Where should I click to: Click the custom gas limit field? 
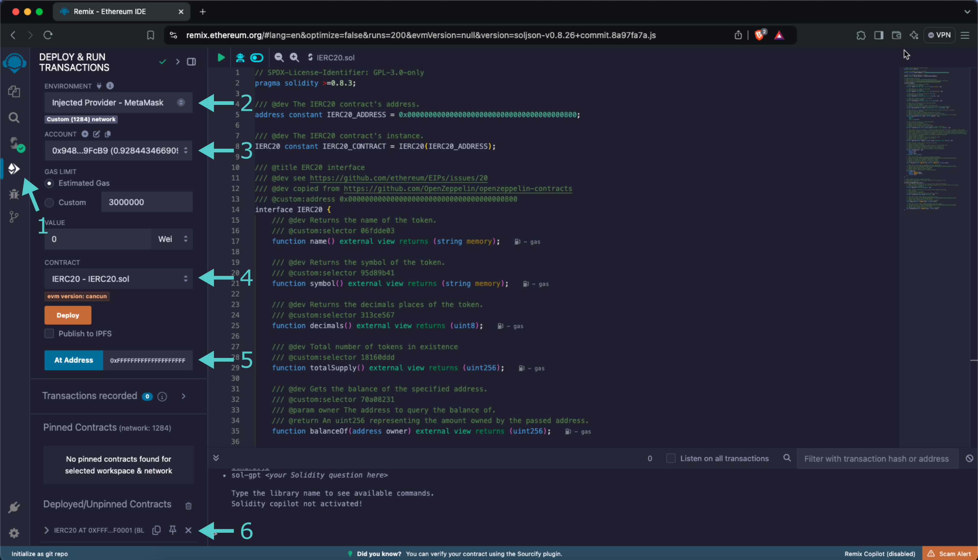pos(147,202)
